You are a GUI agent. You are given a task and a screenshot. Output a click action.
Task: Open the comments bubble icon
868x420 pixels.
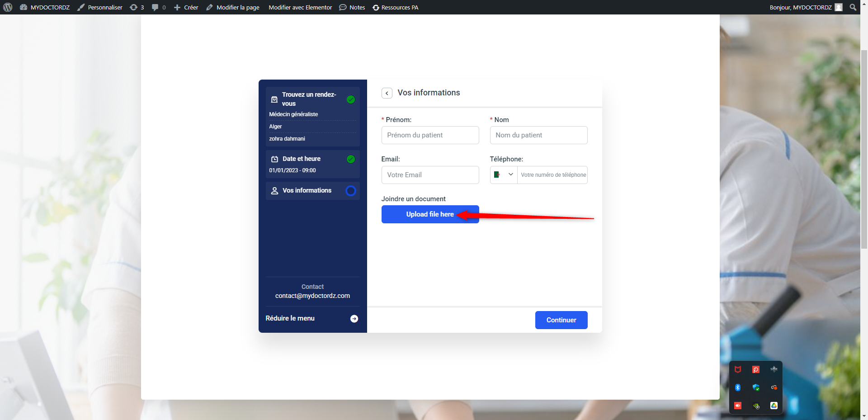[x=158, y=7]
